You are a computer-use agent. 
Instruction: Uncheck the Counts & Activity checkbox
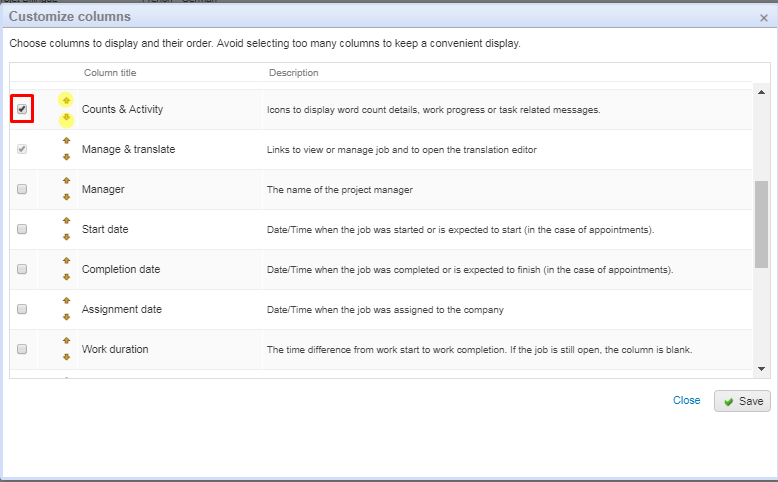coord(22,109)
